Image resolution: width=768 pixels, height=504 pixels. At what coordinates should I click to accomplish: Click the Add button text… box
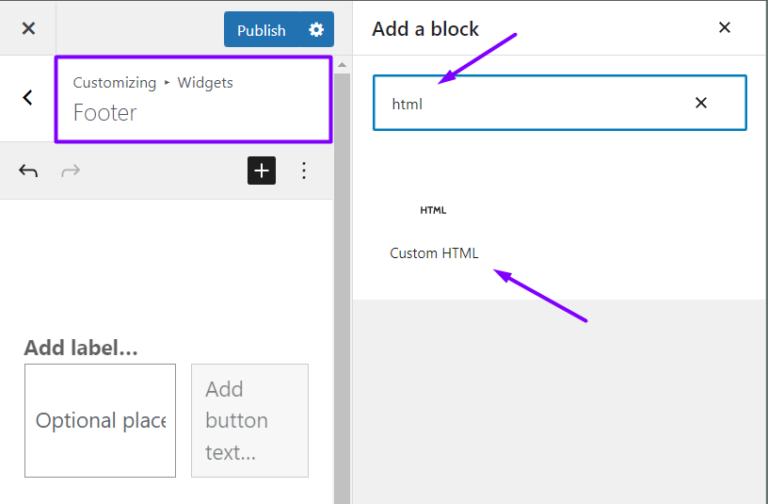pyautogui.click(x=250, y=420)
